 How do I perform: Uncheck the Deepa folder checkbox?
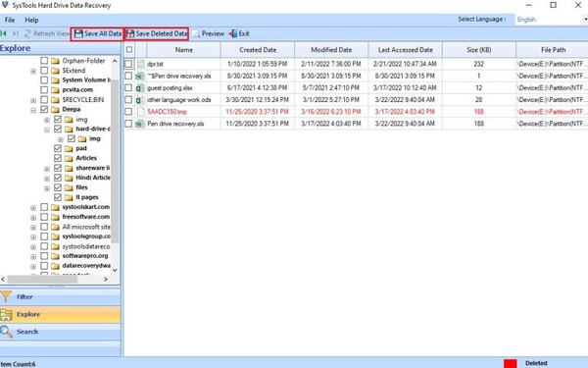click(x=44, y=109)
